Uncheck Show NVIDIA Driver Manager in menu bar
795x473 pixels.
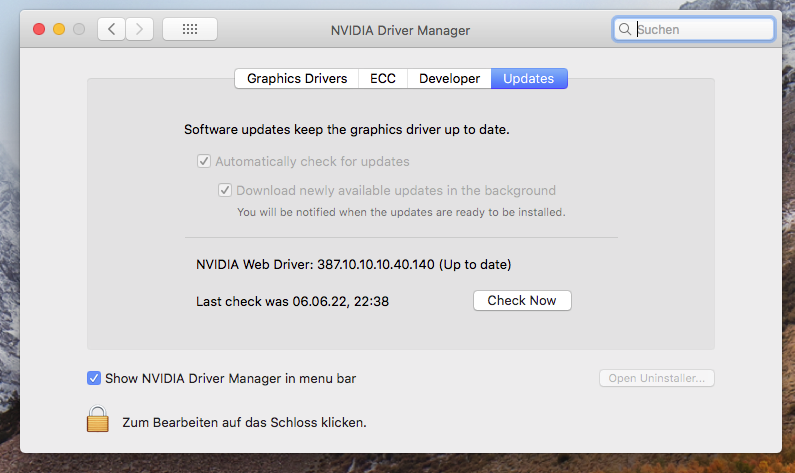(94, 378)
